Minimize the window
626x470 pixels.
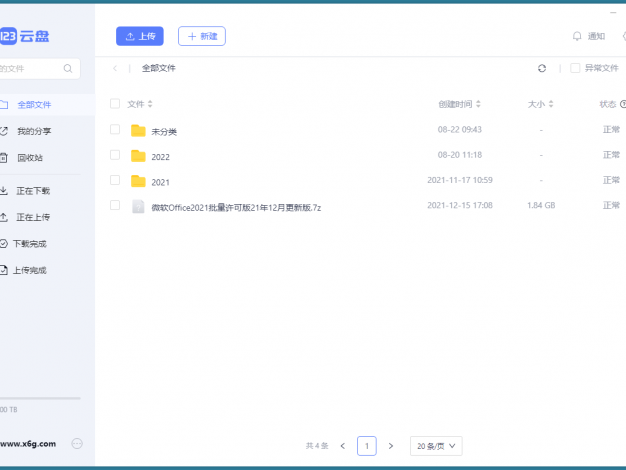pos(613,13)
